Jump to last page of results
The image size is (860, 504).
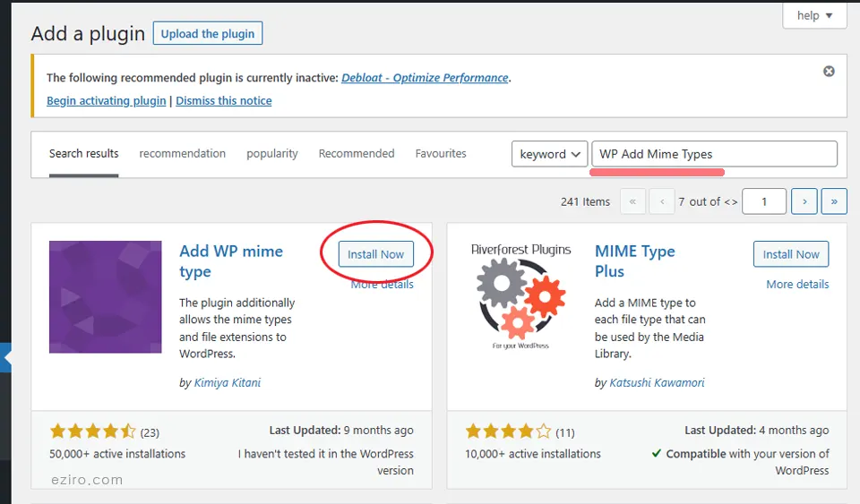coord(834,201)
